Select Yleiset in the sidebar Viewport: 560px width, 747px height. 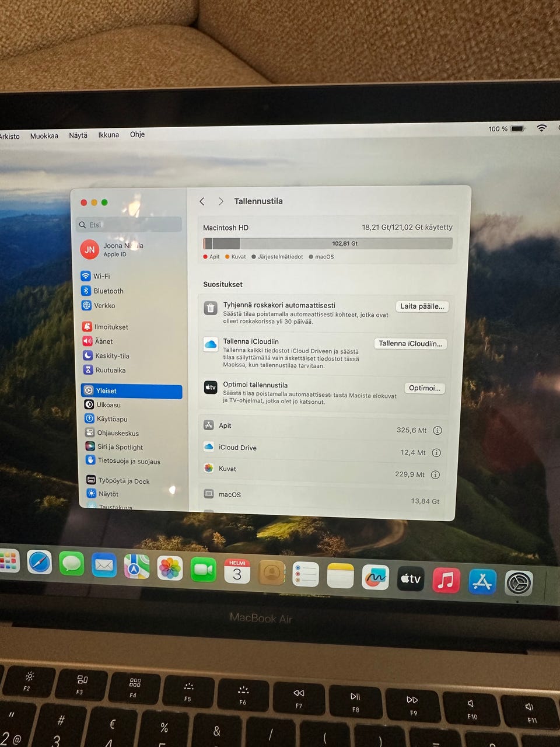pos(132,391)
